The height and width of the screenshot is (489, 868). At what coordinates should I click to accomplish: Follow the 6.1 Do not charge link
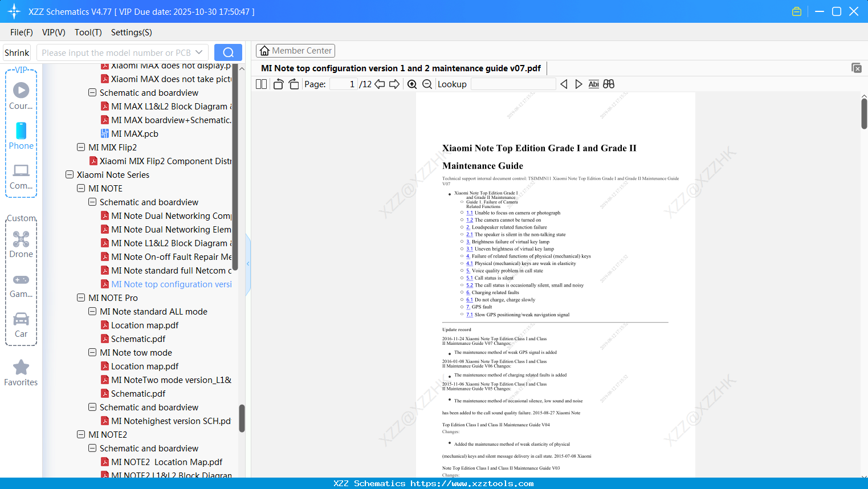tap(470, 299)
